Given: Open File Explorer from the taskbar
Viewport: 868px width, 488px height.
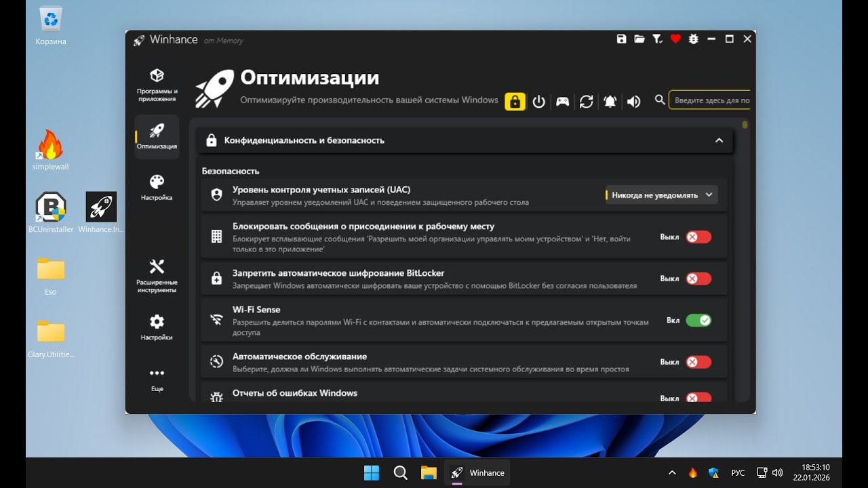Looking at the screenshot, I should coord(429,473).
